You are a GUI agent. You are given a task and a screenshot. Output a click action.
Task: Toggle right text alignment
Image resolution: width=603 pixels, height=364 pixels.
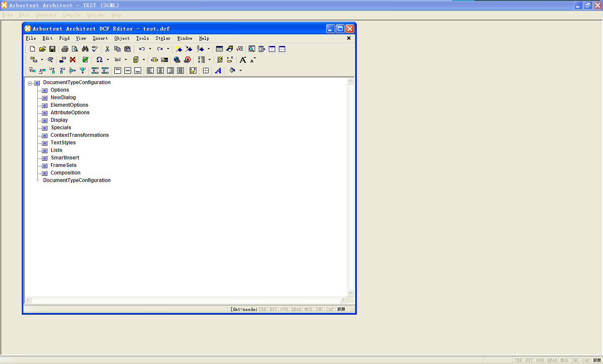[x=170, y=71]
